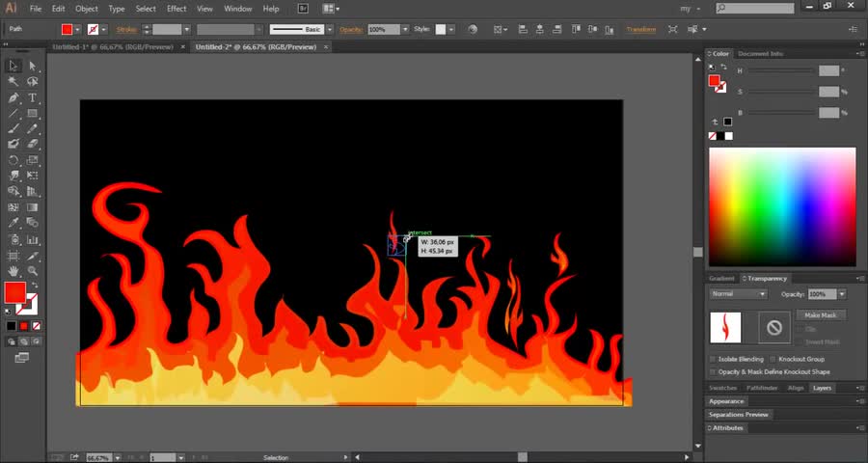Viewport: 868px width, 463px height.
Task: Choose the Free Transform tool
Action: (x=32, y=176)
